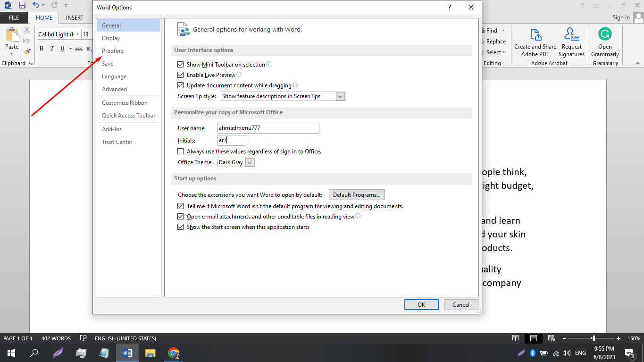The image size is (644, 362).
Task: Click the Paste clipboard icon
Action: pos(12,34)
